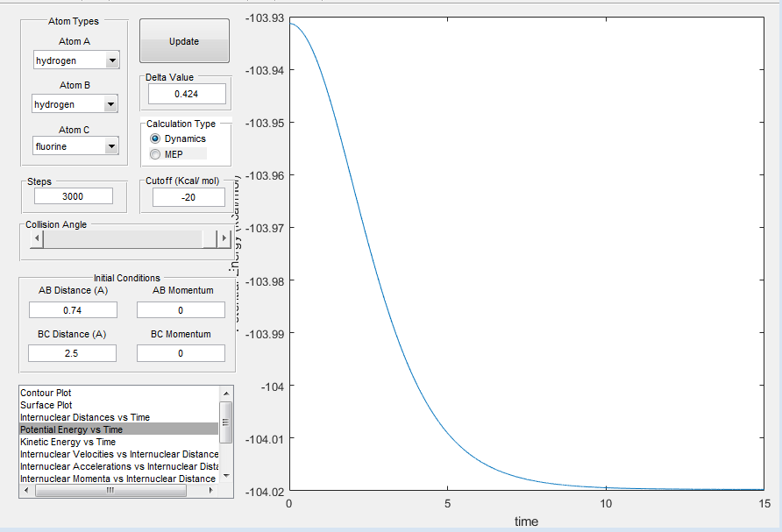Click the plot list scroll up arrow

tap(226, 394)
